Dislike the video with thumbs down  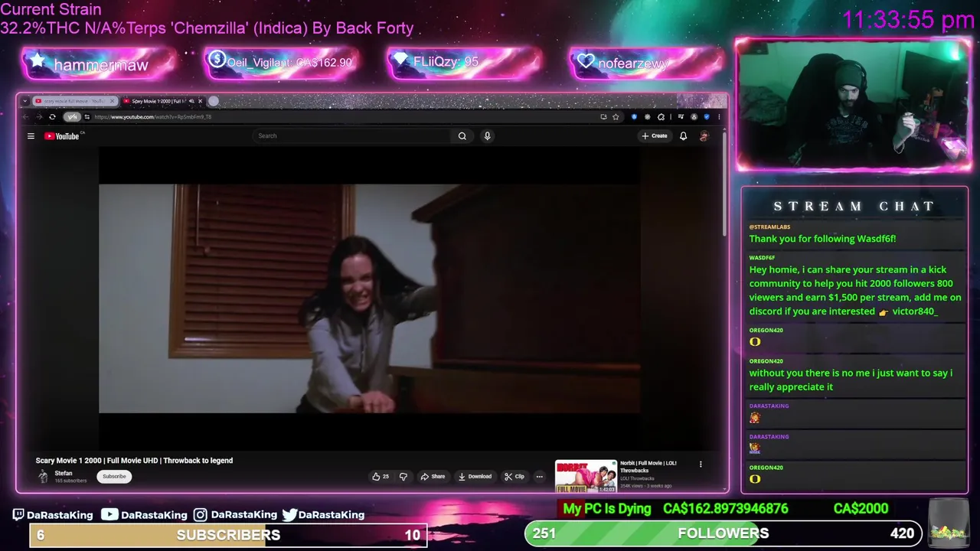point(403,476)
